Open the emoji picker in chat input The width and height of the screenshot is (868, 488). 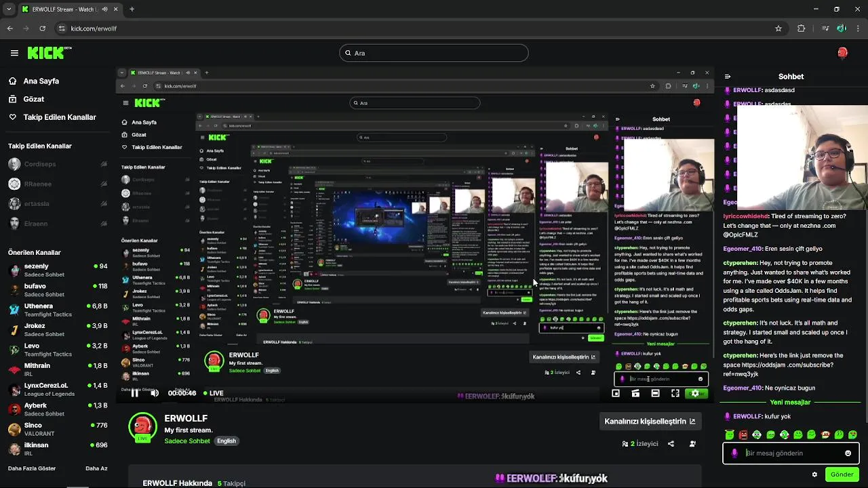pyautogui.click(x=848, y=453)
